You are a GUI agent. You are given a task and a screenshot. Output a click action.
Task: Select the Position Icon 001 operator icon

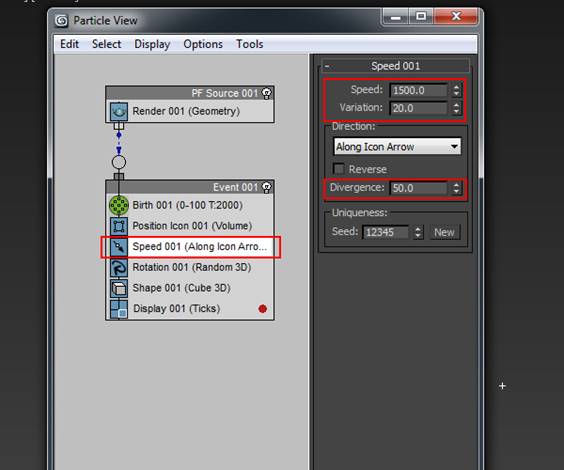(x=119, y=226)
